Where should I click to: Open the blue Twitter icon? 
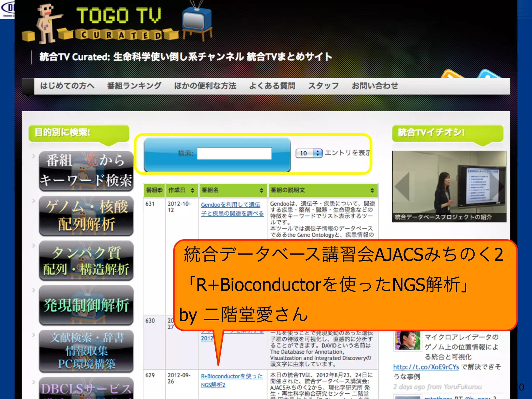[489, 74]
